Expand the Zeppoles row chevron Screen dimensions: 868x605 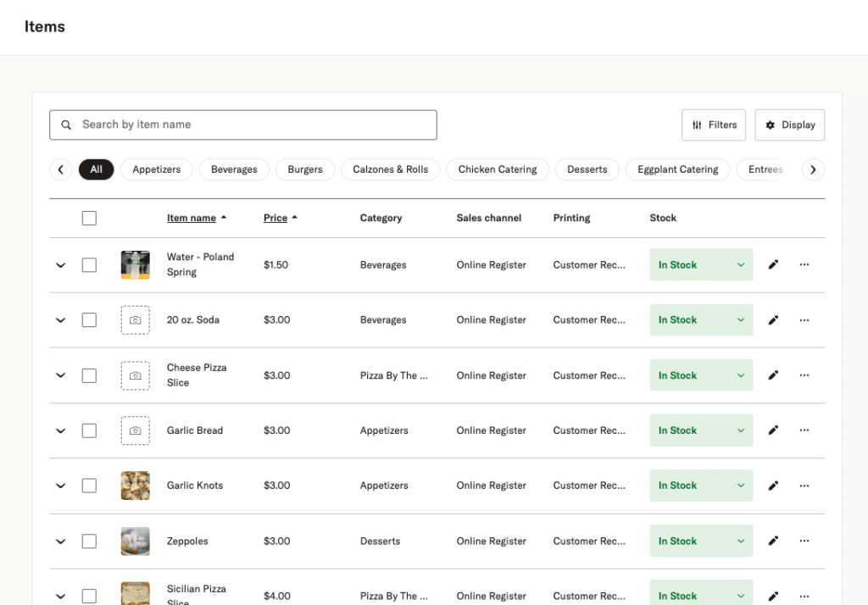point(61,541)
